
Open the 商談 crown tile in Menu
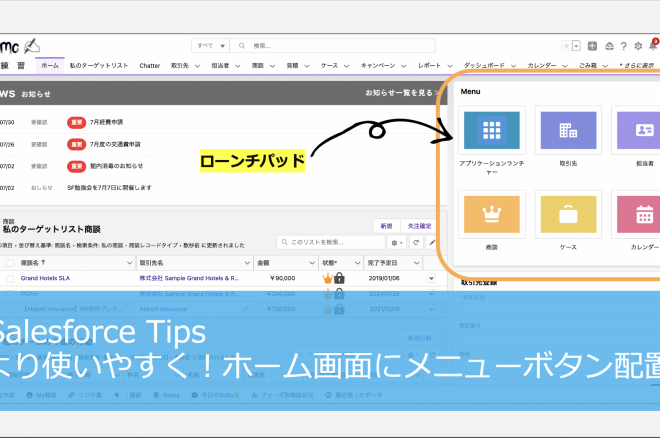pyautogui.click(x=492, y=214)
